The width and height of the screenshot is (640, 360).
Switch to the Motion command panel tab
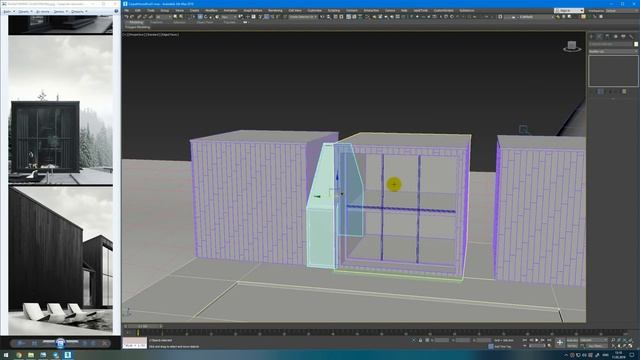click(616, 36)
